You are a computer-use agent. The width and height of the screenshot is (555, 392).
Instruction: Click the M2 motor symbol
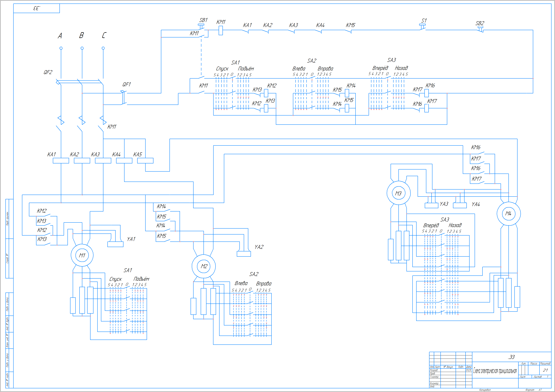point(203,266)
